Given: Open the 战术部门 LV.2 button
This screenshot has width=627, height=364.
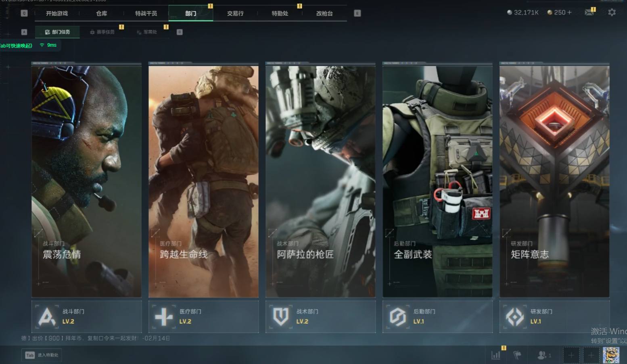Looking at the screenshot, I should 321,317.
